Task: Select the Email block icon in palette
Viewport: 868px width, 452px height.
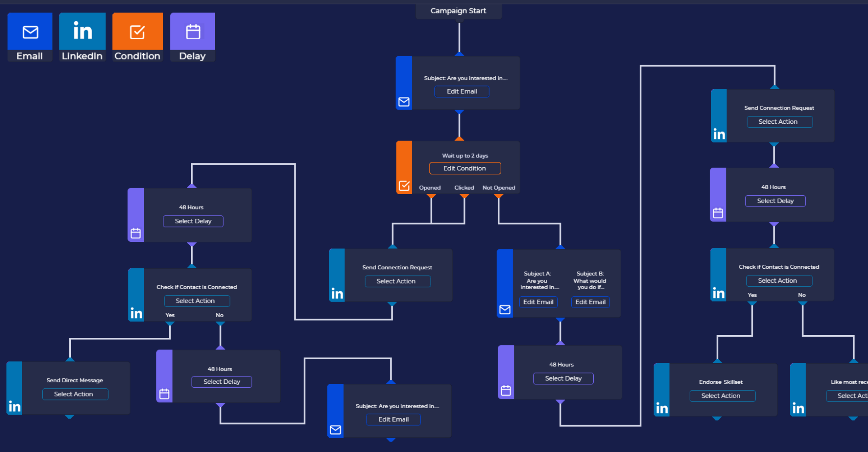Action: coord(30,32)
